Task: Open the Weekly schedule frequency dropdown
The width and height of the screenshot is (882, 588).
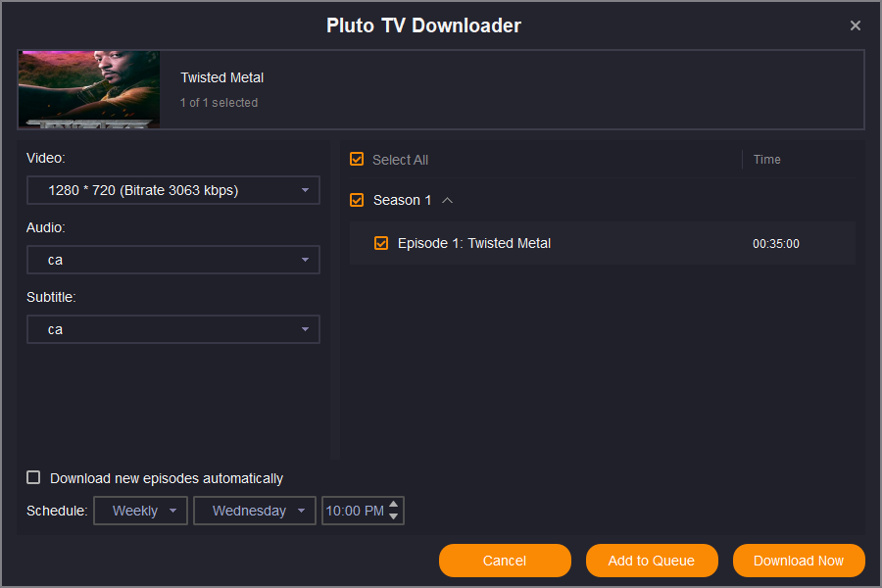Action: click(140, 511)
